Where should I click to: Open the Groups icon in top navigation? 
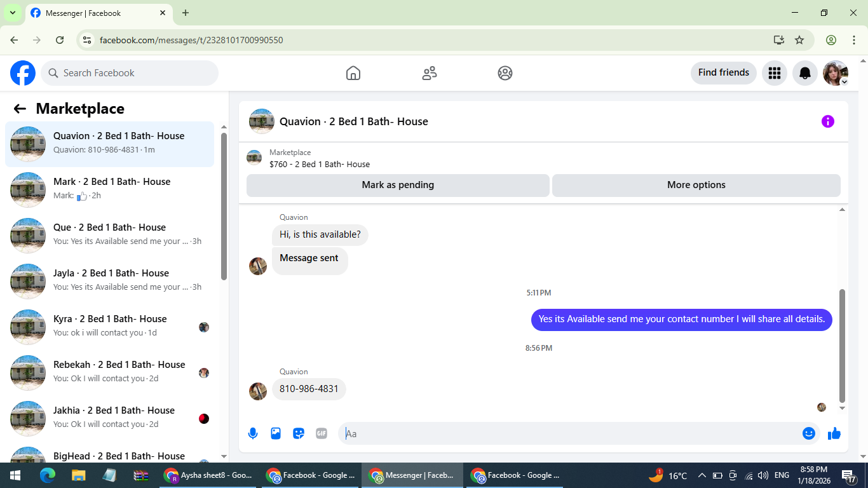tap(505, 73)
